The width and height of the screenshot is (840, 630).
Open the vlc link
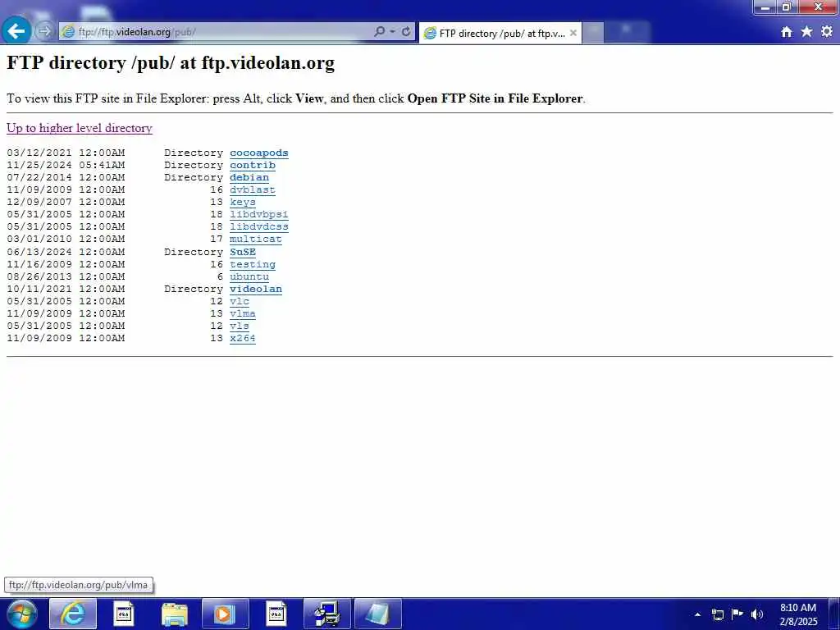point(240,301)
